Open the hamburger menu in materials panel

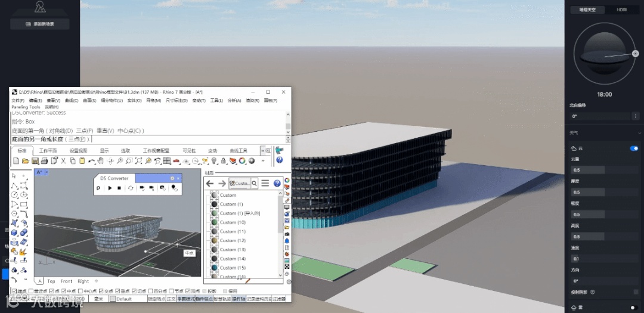[x=265, y=184]
